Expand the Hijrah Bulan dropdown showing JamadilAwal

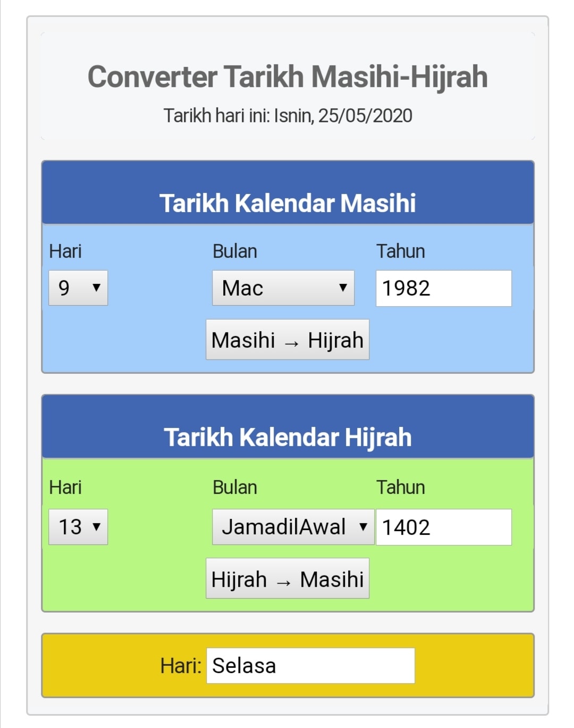click(293, 527)
